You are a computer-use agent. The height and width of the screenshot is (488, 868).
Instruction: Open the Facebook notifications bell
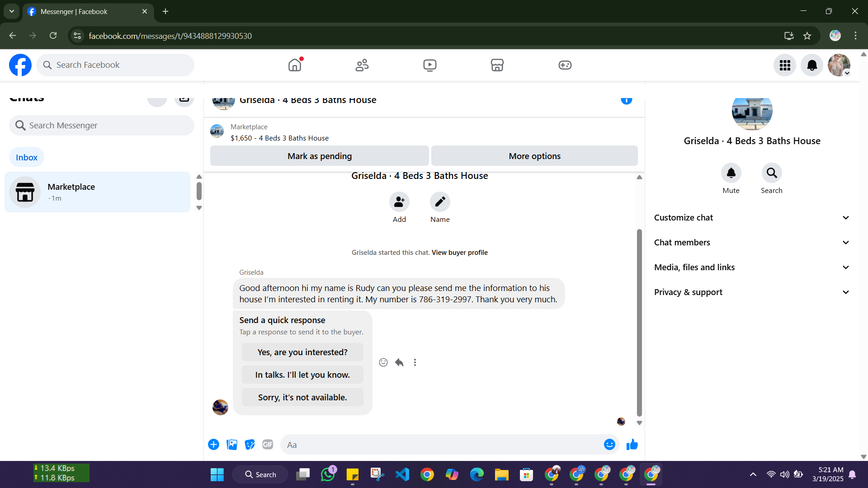(x=812, y=66)
